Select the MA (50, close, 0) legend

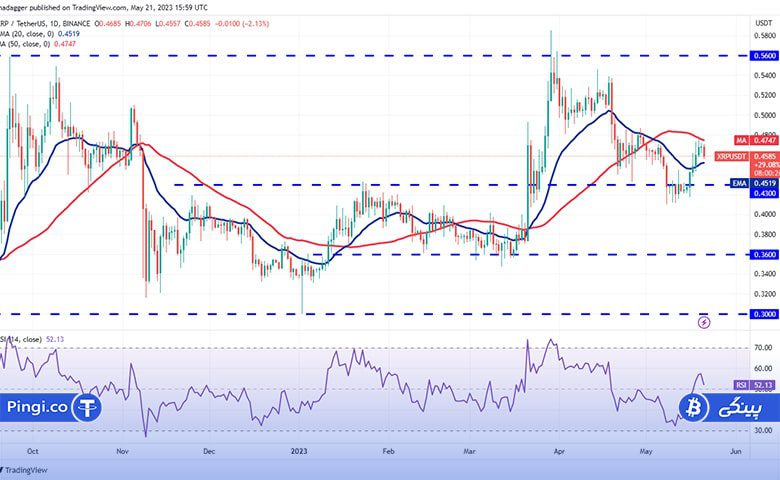coord(38,44)
